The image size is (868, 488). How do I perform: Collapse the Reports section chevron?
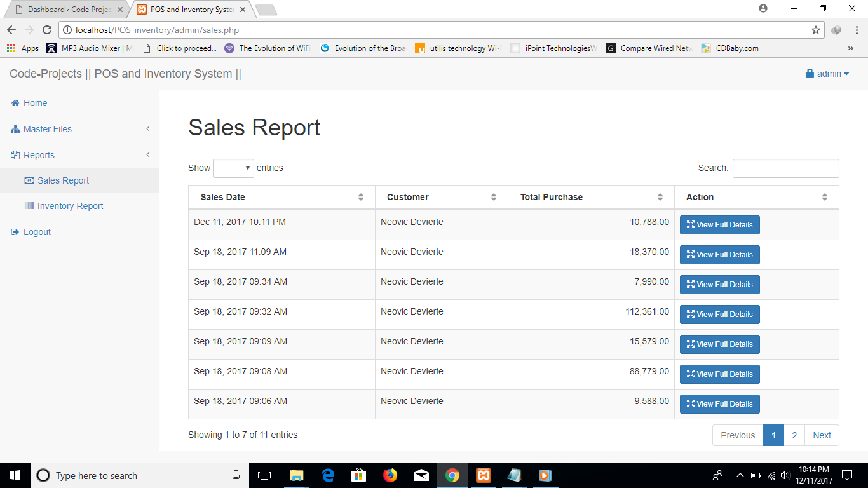[147, 154]
